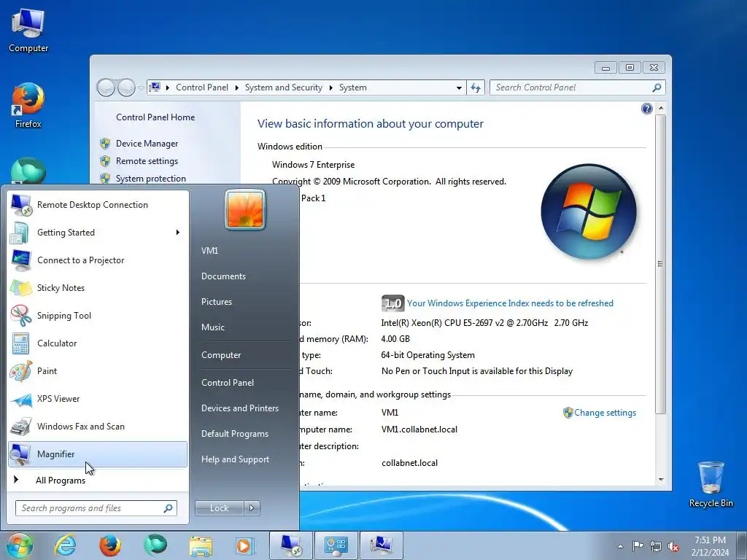Launch XPS Viewer
The height and width of the screenshot is (560, 747).
tap(98, 399)
